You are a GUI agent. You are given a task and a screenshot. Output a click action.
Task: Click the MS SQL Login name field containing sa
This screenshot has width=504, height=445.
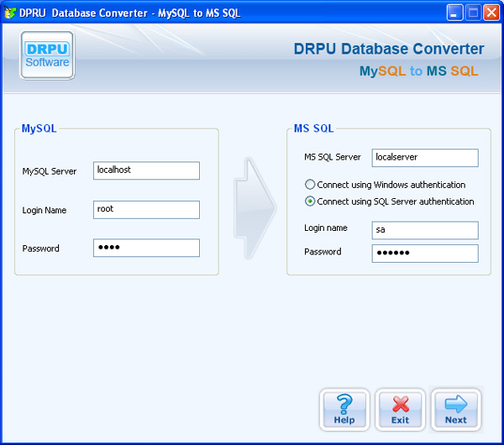click(425, 230)
